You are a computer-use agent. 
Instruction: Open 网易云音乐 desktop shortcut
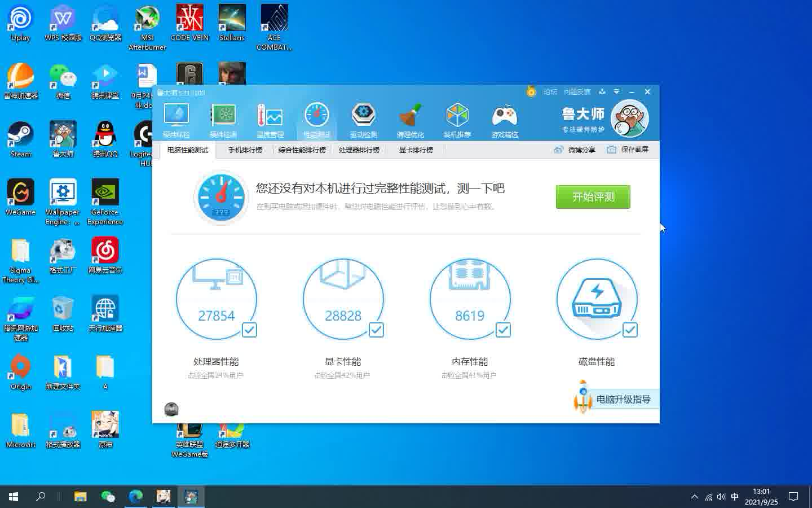[105, 256]
